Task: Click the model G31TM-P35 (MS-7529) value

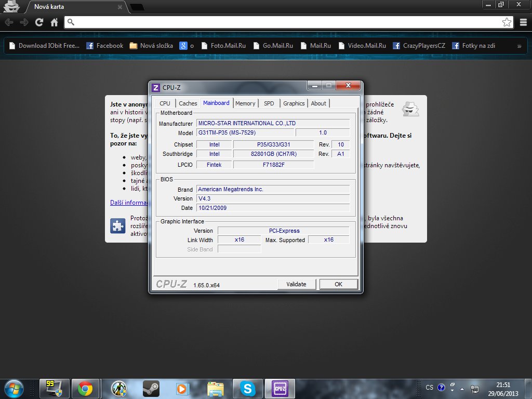Action: pos(245,132)
